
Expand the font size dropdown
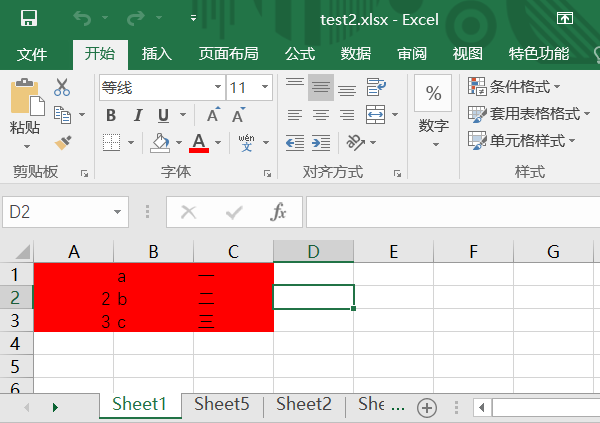coord(266,88)
